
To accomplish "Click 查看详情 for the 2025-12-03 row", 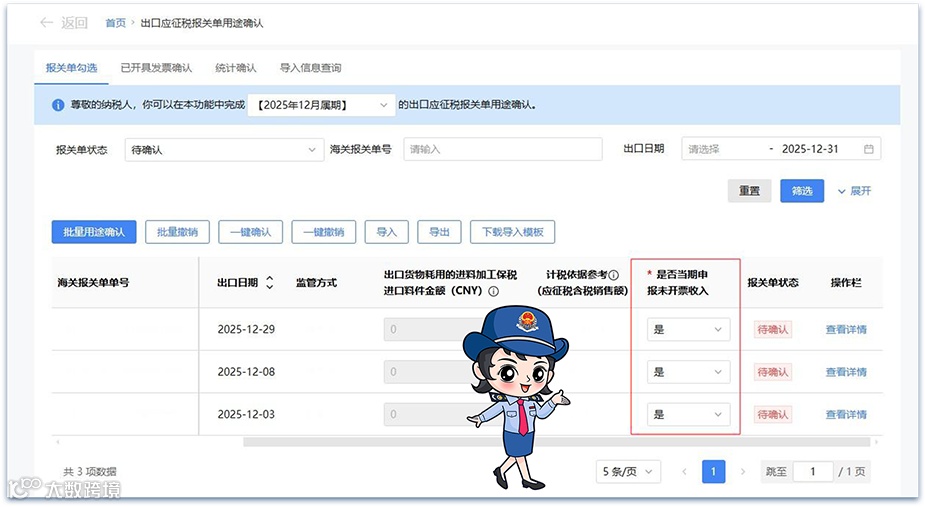I will (x=846, y=414).
